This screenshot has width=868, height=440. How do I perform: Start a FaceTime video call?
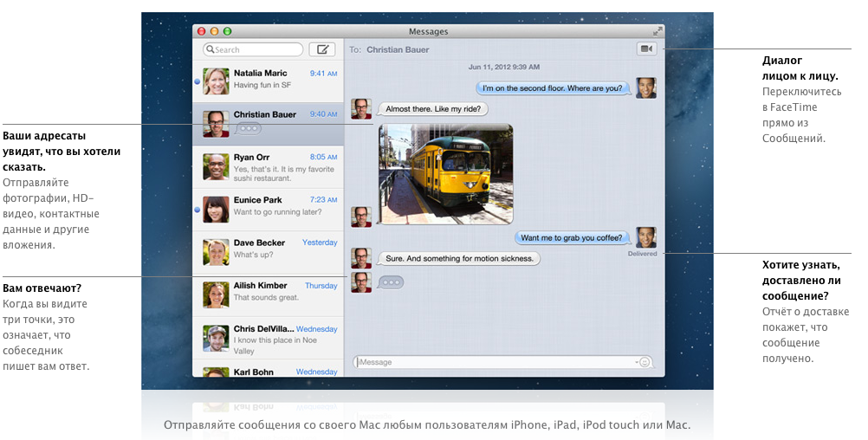(646, 49)
